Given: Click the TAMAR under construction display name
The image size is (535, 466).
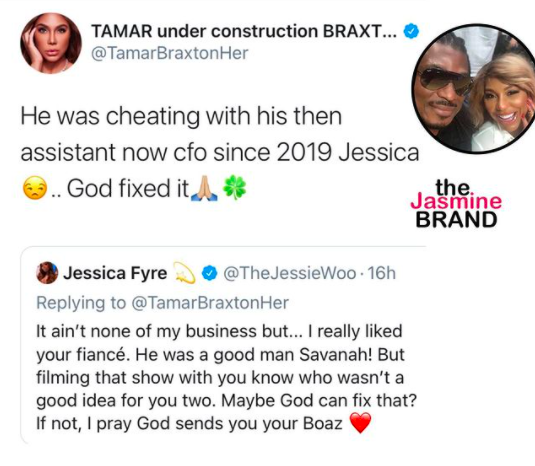Looking at the screenshot, I should [244, 31].
